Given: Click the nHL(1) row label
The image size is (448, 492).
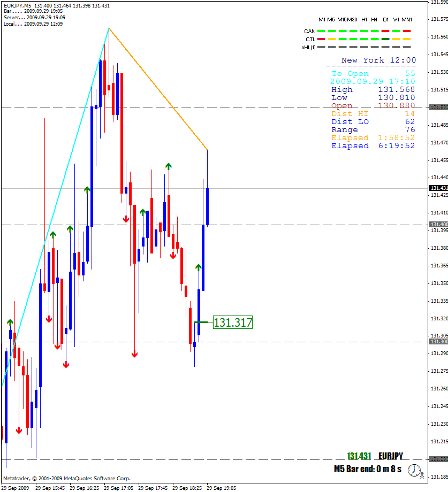Looking at the screenshot, I should pyautogui.click(x=308, y=48).
